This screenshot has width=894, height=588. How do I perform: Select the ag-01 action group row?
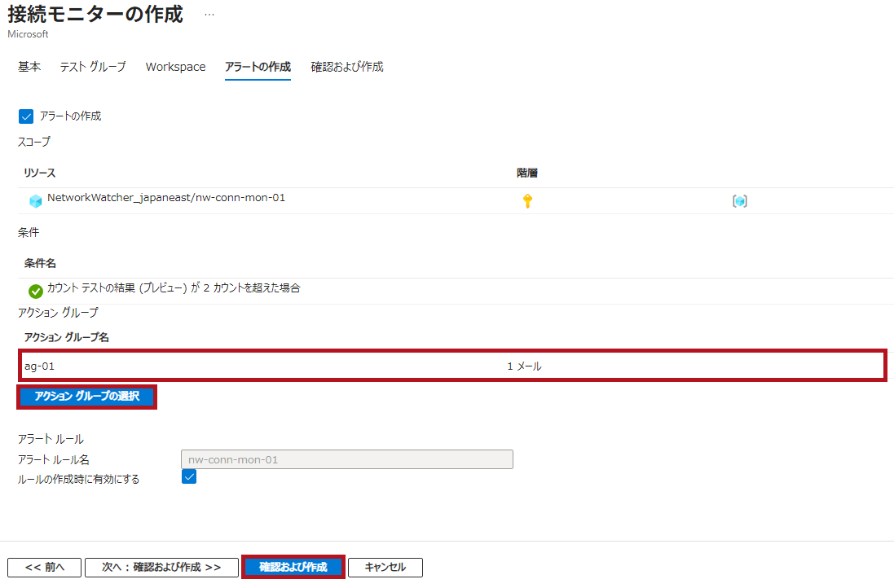click(452, 366)
